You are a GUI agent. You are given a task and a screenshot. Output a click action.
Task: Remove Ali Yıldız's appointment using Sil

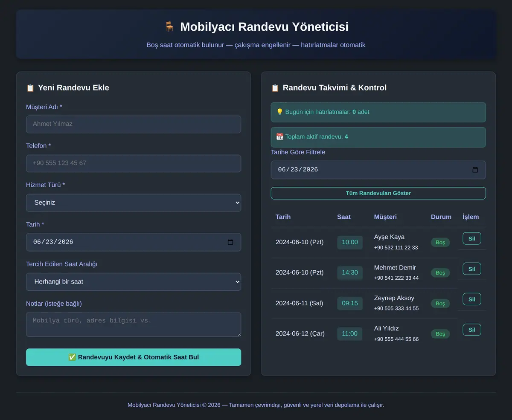(x=472, y=330)
